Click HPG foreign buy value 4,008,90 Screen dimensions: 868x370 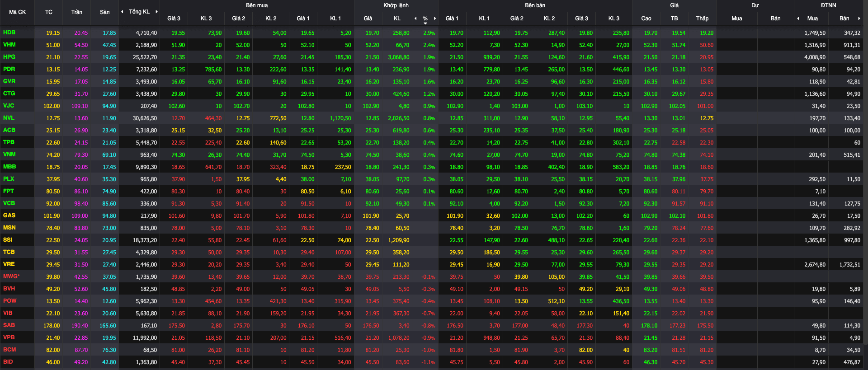(x=815, y=57)
